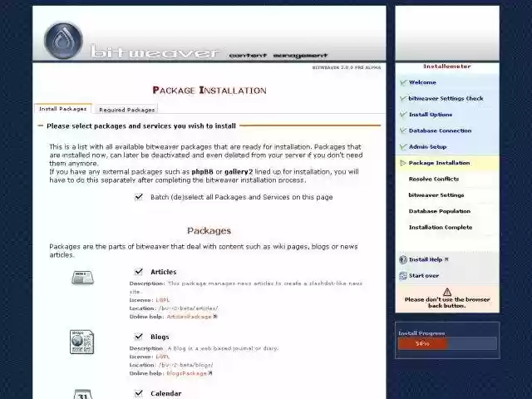Click Installation Complete step

pos(441,227)
